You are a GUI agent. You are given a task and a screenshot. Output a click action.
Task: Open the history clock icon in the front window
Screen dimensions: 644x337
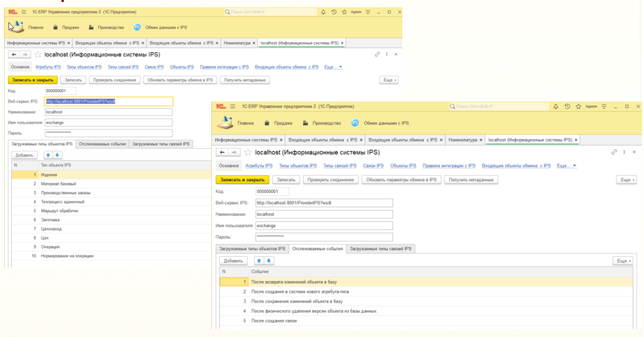tap(567, 107)
